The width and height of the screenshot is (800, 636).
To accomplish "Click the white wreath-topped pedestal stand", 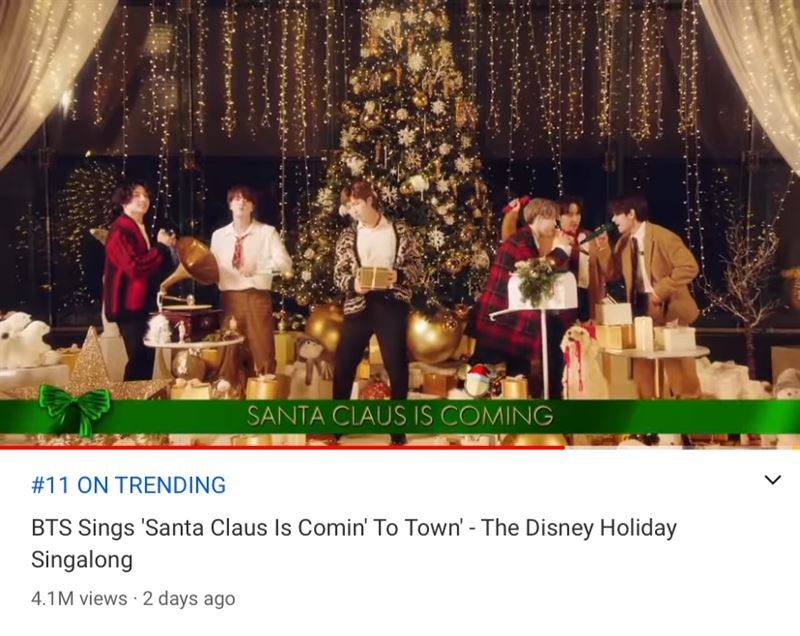I will [x=542, y=326].
